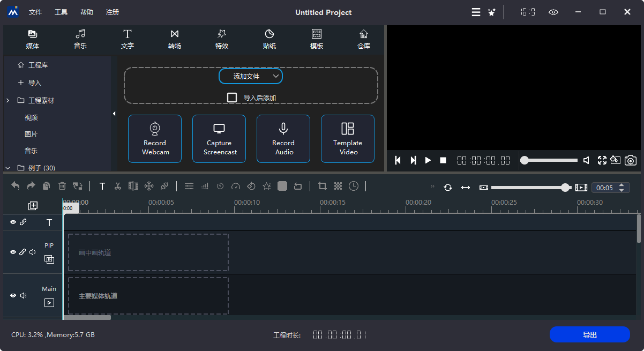Click the snapshot camera icon below the preview
Screen dimensions: 644x351
[631, 160]
